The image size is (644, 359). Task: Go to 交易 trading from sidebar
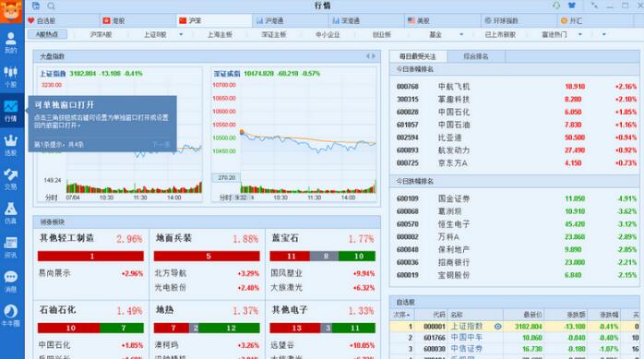point(11,179)
